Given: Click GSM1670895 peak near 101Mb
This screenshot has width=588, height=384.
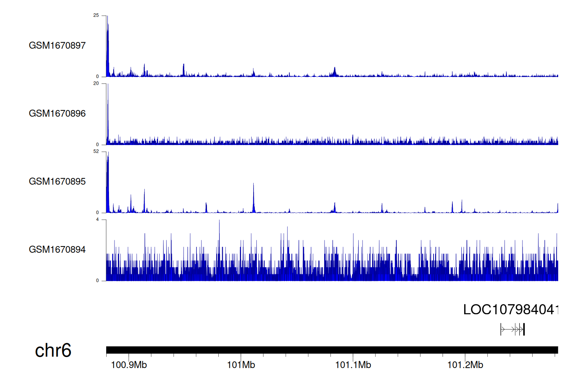Looking at the screenshot, I should (254, 198).
